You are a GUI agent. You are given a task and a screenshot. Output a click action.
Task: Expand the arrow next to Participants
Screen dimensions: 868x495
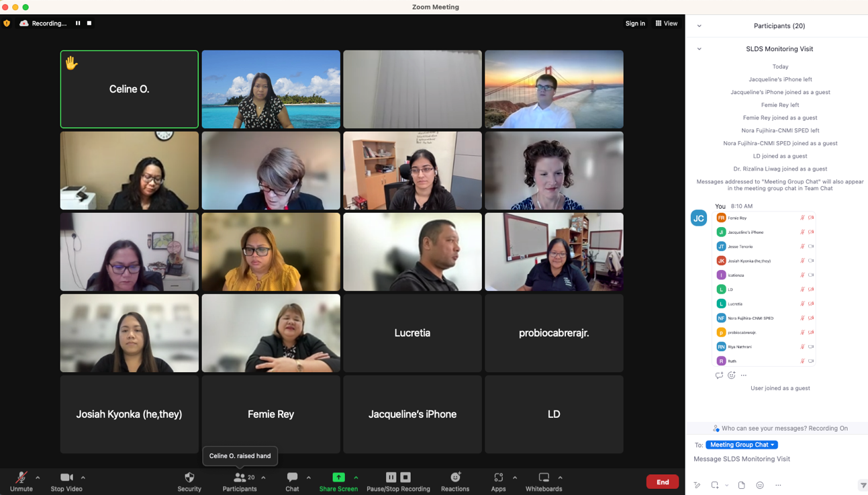tap(263, 478)
